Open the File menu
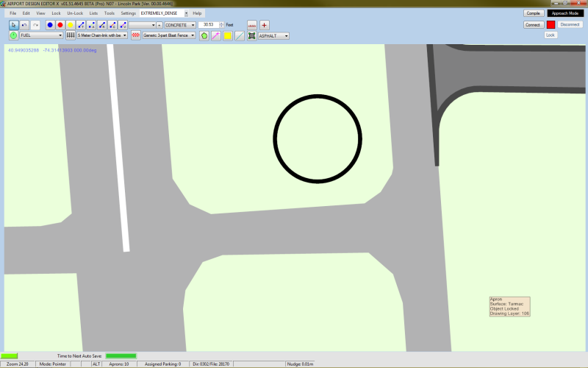Viewport: 588px width, 368px height. [x=12, y=13]
